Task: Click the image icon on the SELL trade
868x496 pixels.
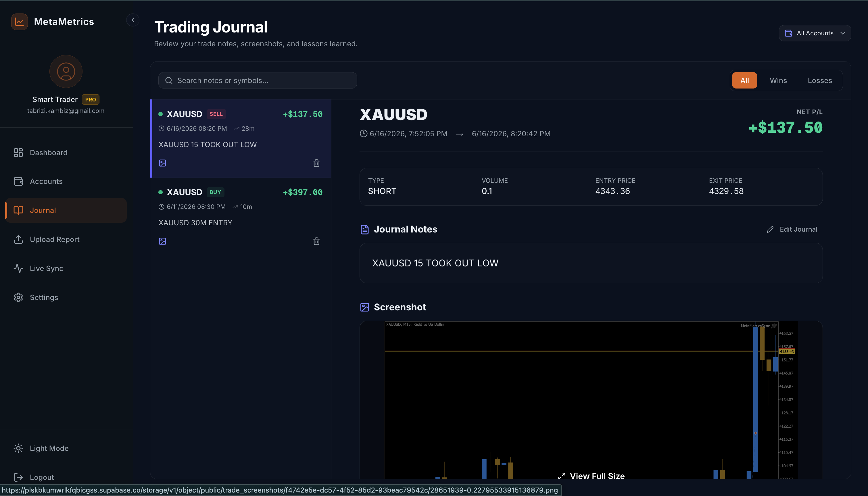Action: point(162,163)
